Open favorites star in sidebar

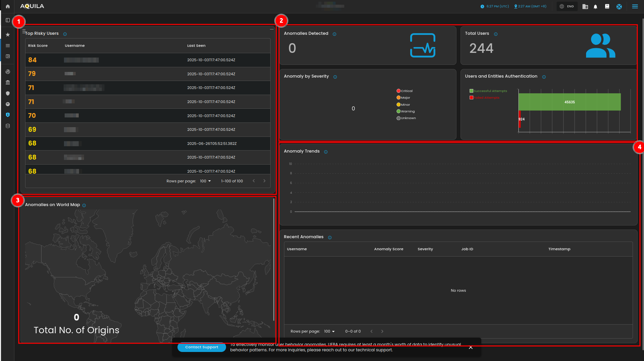[x=8, y=35]
